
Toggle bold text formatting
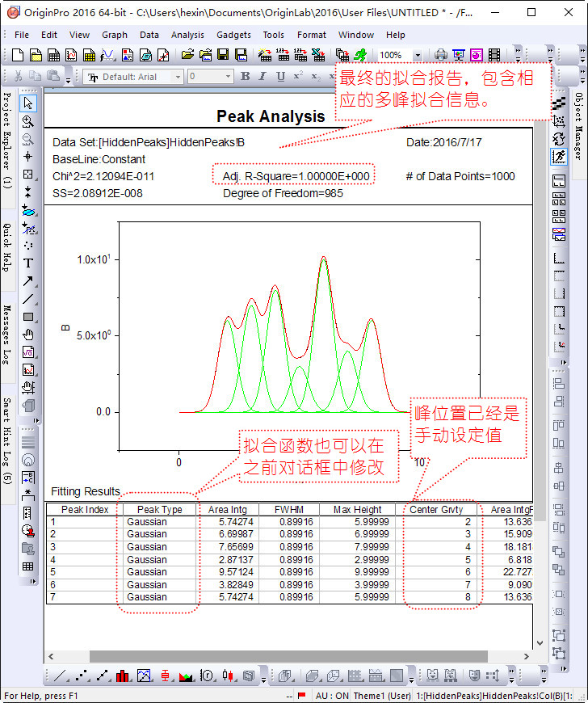pyautogui.click(x=246, y=76)
